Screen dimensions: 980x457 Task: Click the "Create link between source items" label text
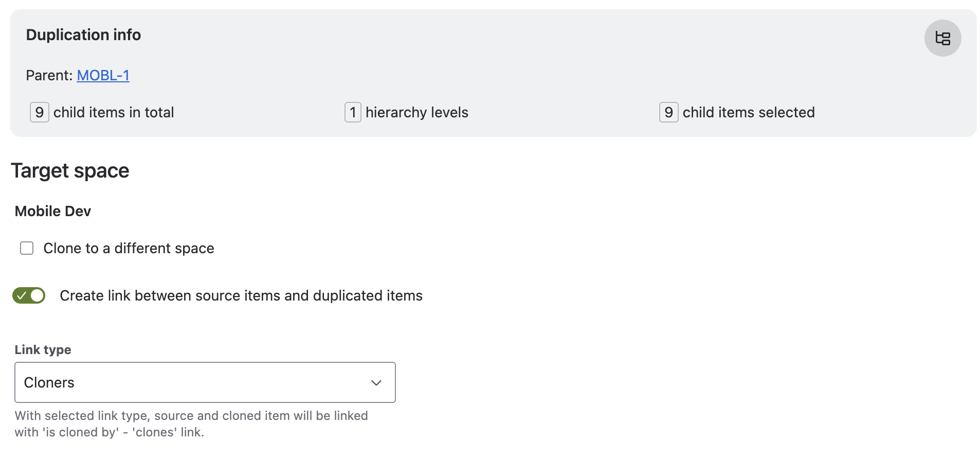pyautogui.click(x=241, y=295)
